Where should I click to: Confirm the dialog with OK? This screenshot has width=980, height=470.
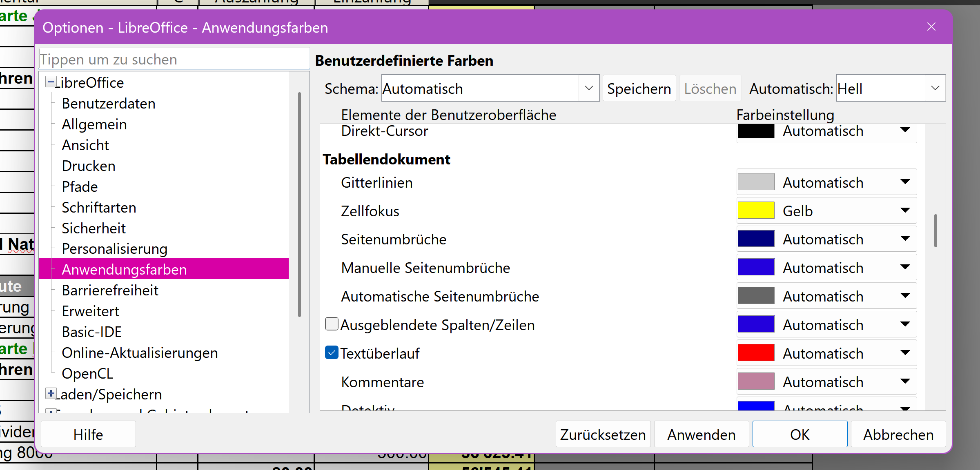pos(800,435)
